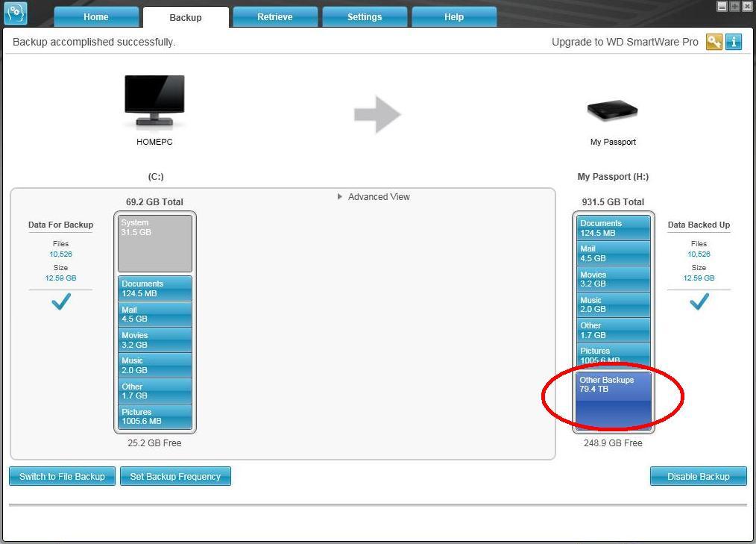Select the My Passport drive icon
Image resolution: width=756 pixels, height=544 pixels.
coord(612,110)
